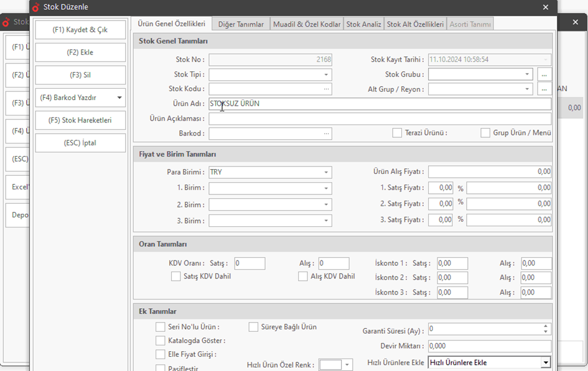588x371 pixels.
Task: Tick Katalogda Göster checkbox
Action: point(160,341)
